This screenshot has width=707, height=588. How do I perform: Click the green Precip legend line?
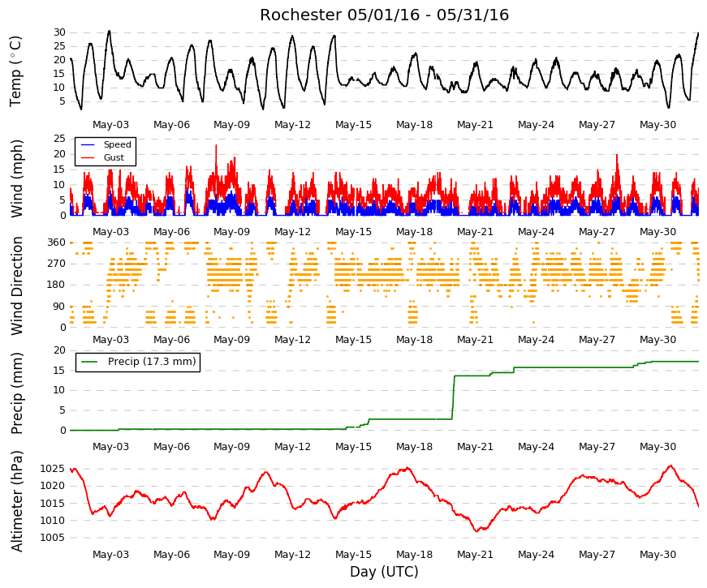[x=89, y=362]
